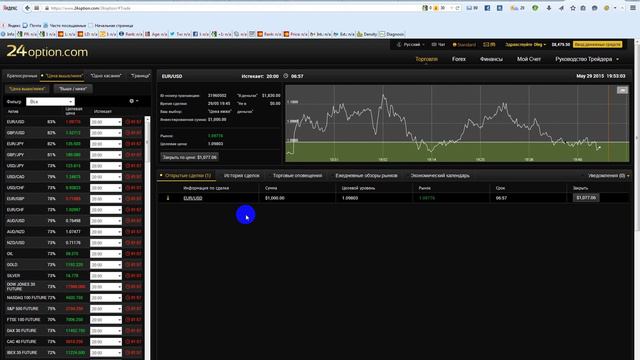Expand the Руководство Трейдера menu
This screenshot has height=360, width=640.
(x=587, y=59)
